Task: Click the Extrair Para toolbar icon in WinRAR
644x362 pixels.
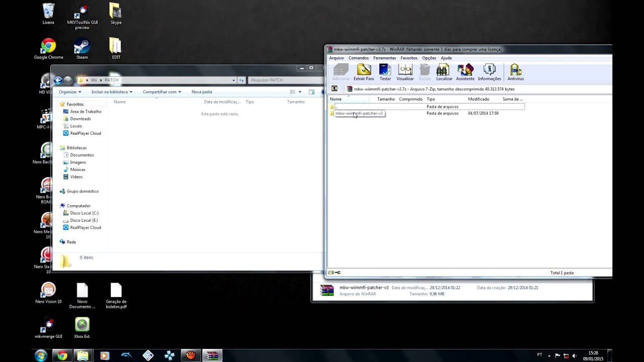Action: click(x=363, y=72)
